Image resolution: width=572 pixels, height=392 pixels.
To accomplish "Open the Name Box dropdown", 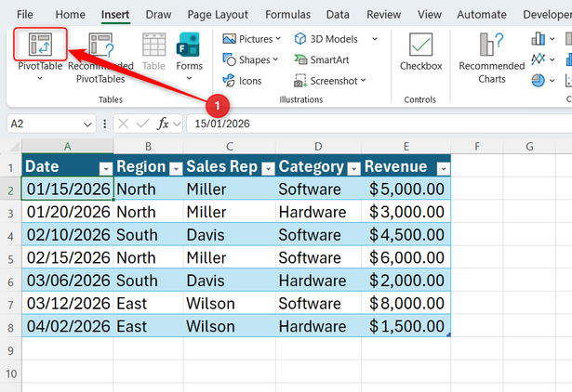I will 87,124.
